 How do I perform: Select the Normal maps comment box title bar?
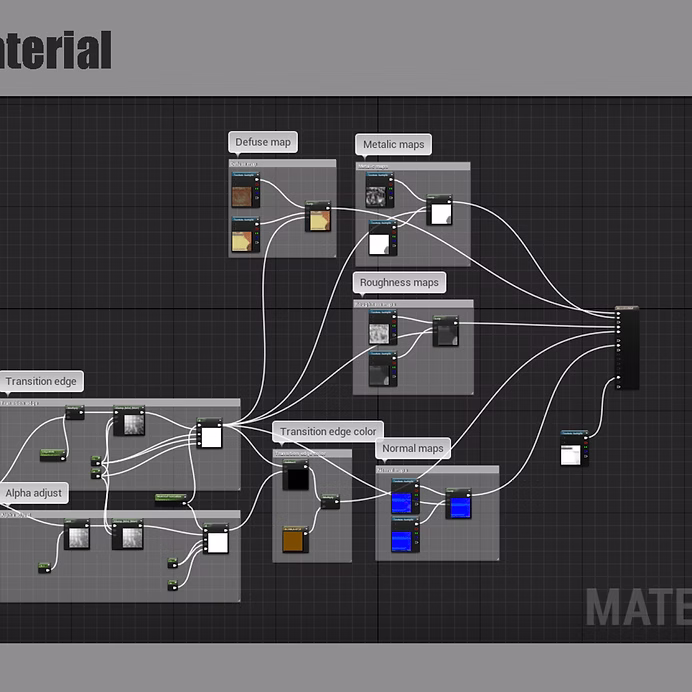437,470
